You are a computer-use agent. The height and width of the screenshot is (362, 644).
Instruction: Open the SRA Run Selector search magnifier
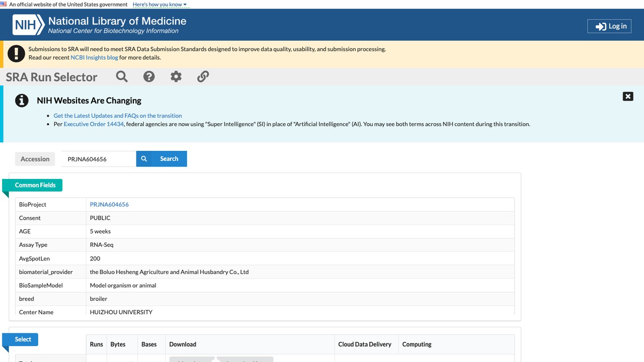pos(122,76)
